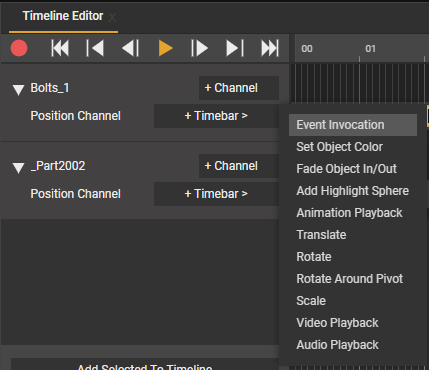
Task: Step forward one frame
Action: [199, 48]
